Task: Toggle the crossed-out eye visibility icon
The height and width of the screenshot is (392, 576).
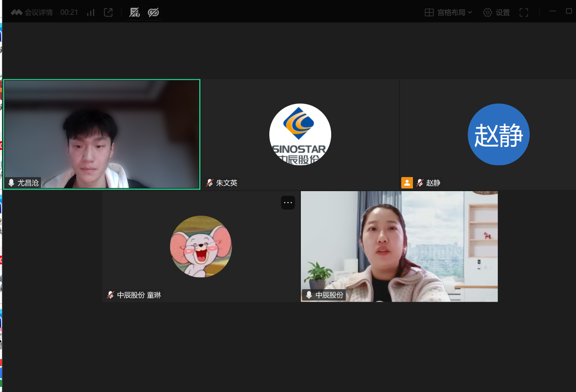Action: click(x=153, y=12)
